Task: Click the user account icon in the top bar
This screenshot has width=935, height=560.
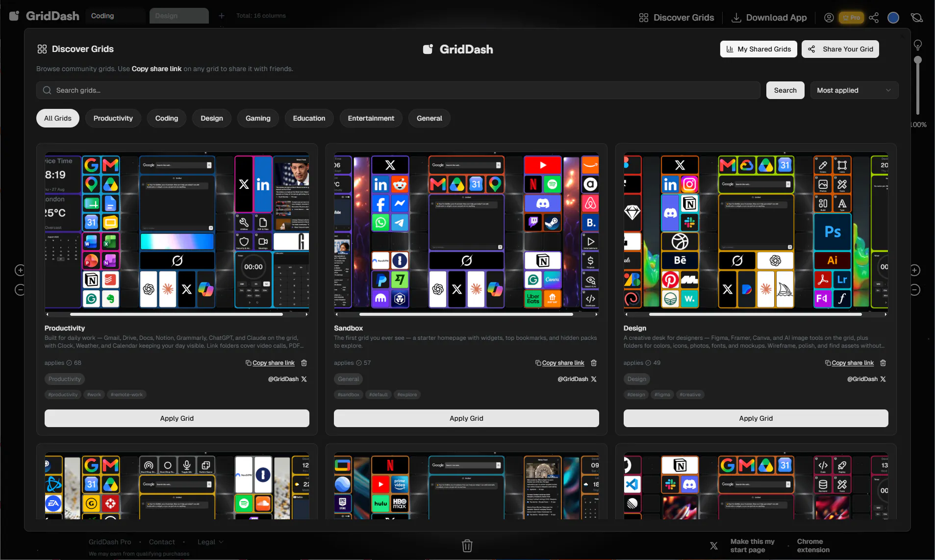Action: 829,18
